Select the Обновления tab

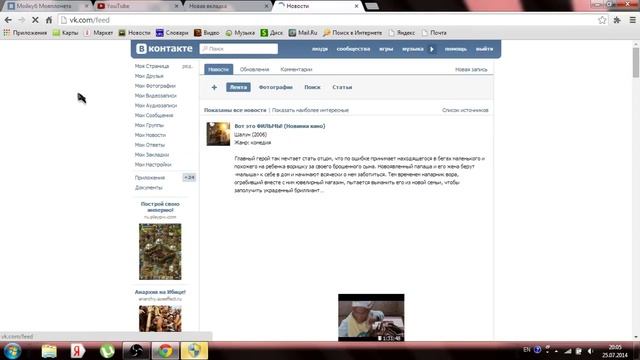pyautogui.click(x=254, y=69)
